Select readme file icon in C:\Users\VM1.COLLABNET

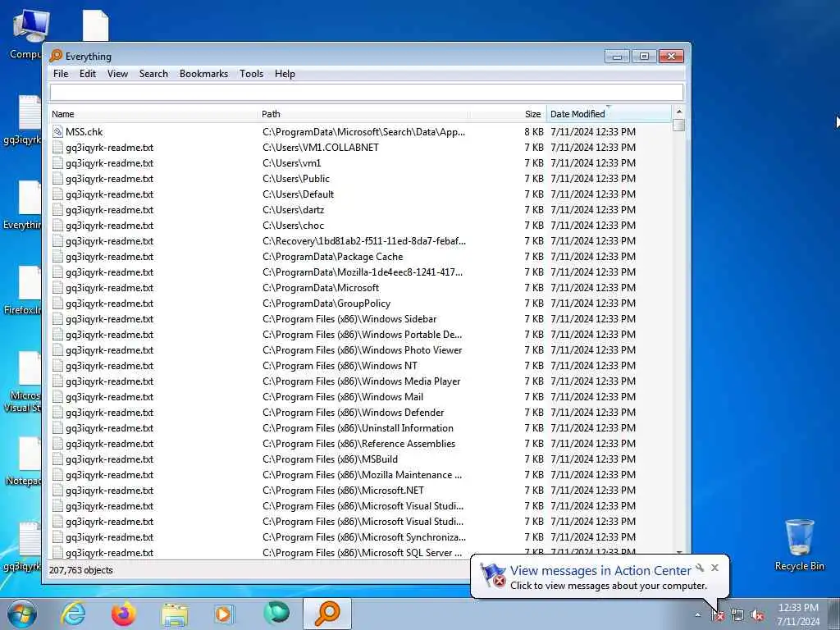click(x=58, y=148)
